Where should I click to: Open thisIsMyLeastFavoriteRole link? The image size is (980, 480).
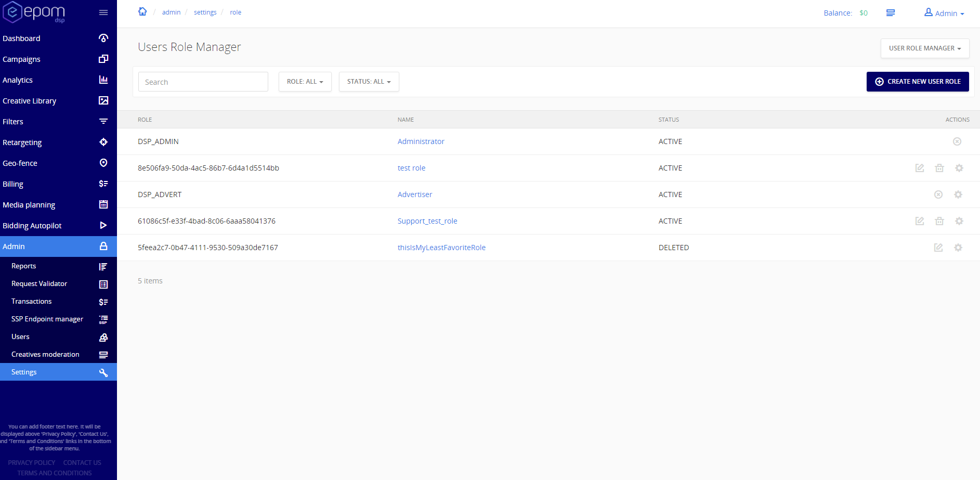point(441,248)
